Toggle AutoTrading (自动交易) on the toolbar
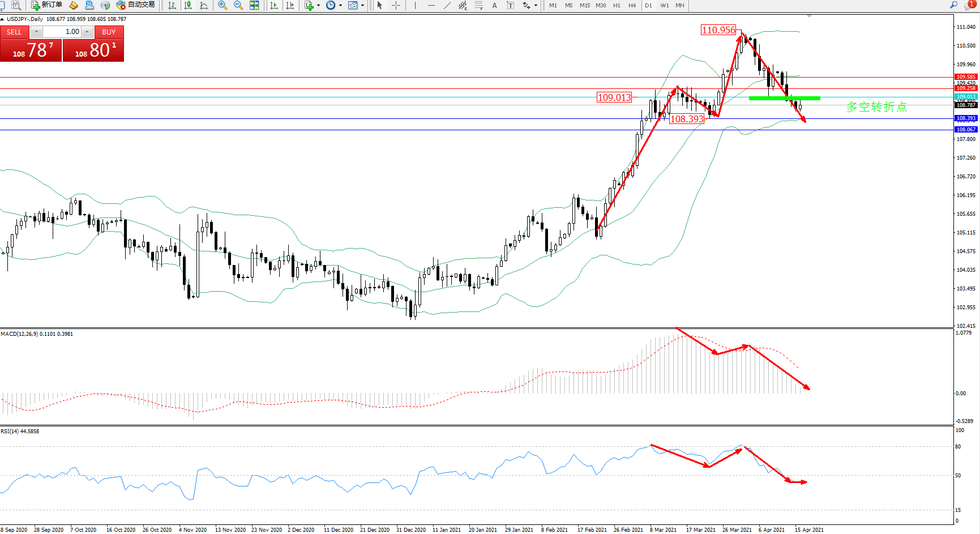The width and height of the screenshot is (980, 534). (135, 5)
